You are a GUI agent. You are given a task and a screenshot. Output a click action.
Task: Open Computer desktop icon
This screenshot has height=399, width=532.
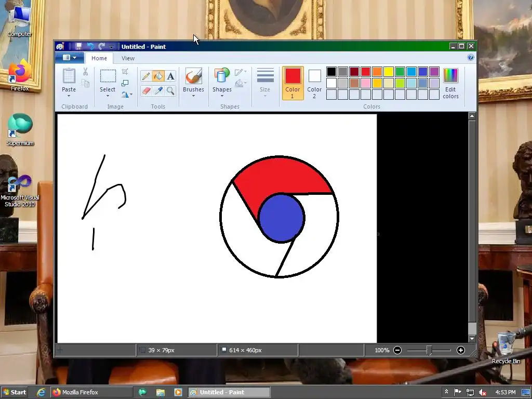click(20, 21)
